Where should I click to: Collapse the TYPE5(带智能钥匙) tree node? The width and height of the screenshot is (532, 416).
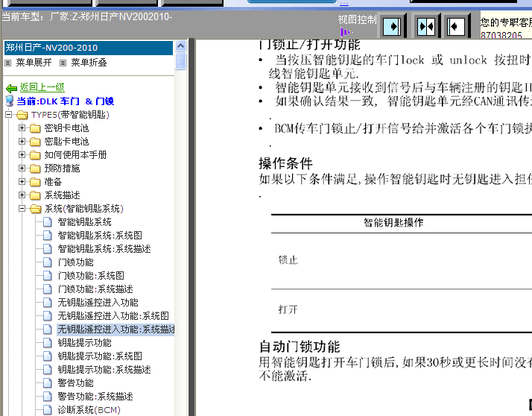coord(8,115)
